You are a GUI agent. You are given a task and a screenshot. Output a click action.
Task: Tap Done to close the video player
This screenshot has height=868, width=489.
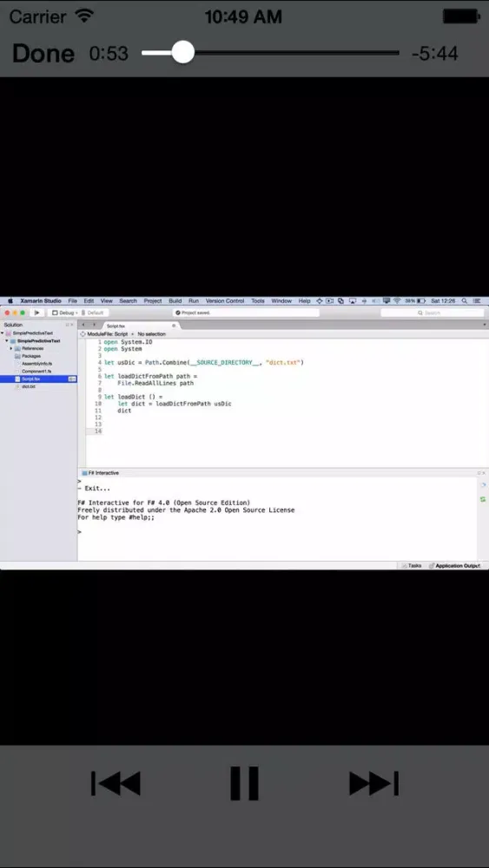pos(43,54)
